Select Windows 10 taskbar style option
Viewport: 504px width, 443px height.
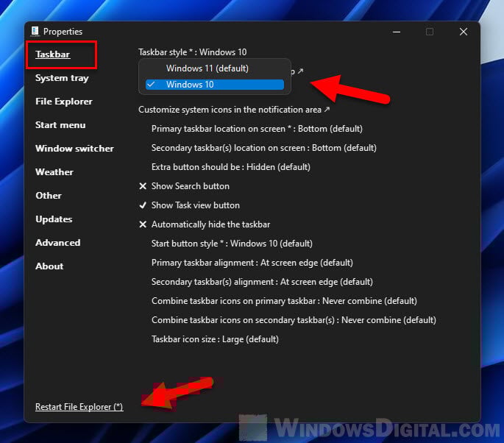click(x=214, y=85)
